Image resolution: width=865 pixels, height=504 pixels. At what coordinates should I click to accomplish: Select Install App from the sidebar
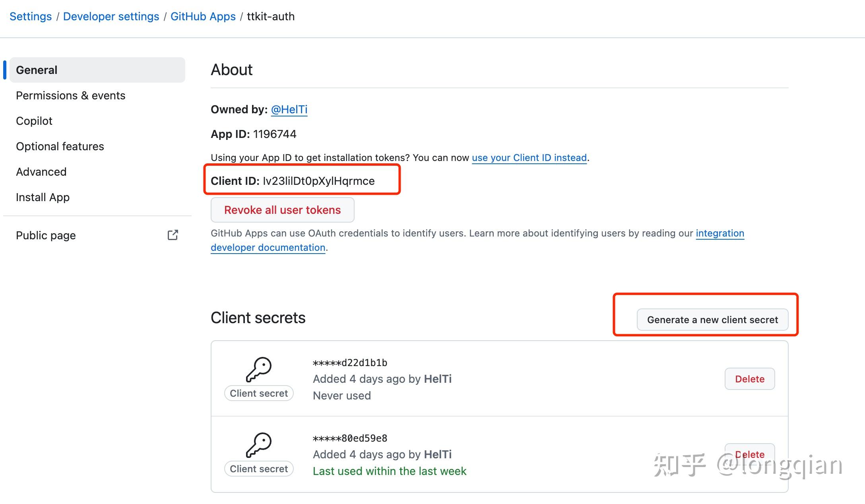click(43, 197)
